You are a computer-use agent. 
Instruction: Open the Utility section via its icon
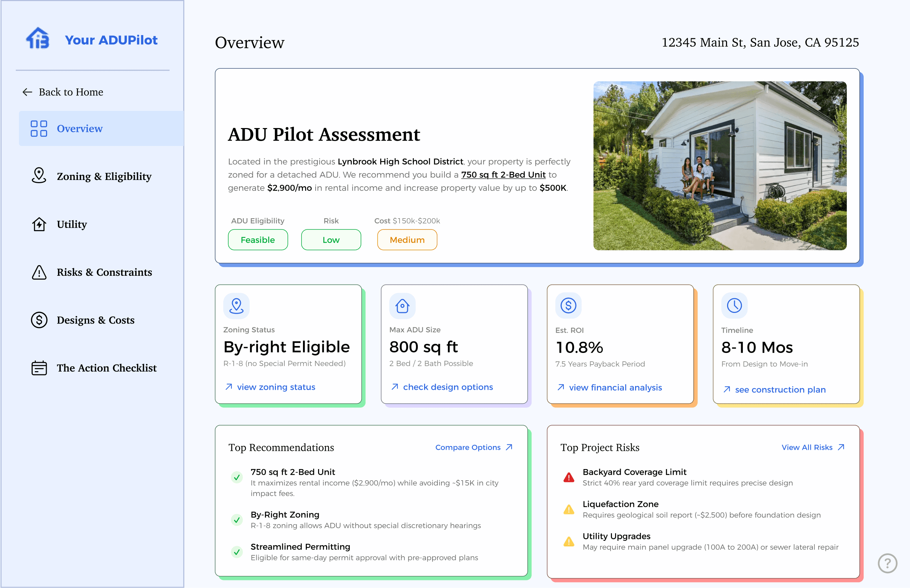pyautogui.click(x=39, y=225)
